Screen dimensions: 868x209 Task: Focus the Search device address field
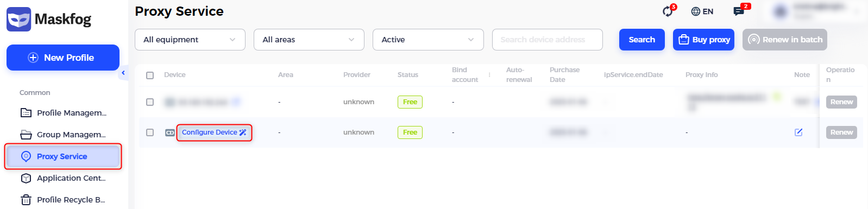coord(548,40)
